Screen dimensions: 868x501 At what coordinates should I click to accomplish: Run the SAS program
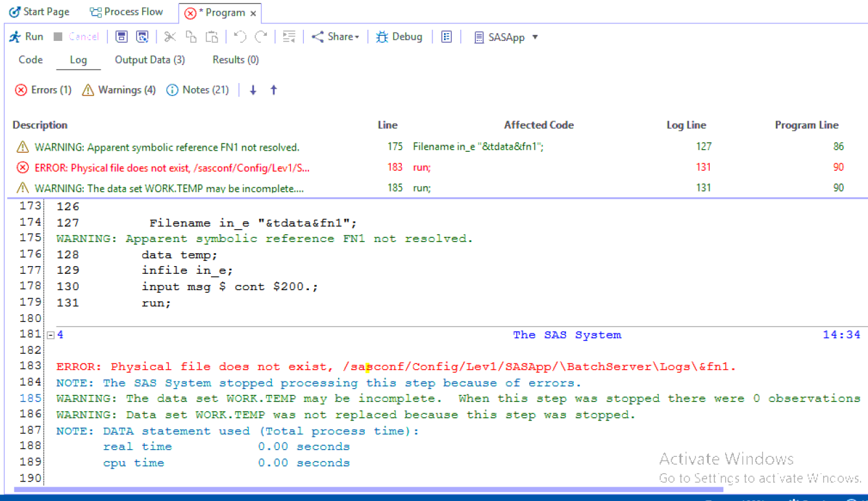(x=26, y=37)
